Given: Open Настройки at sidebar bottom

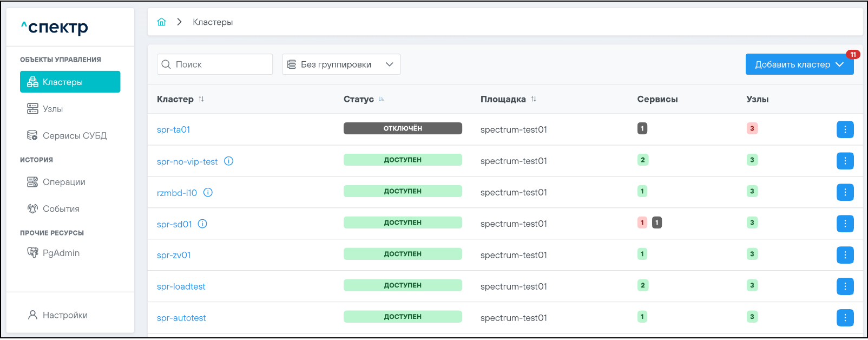Looking at the screenshot, I should tap(65, 315).
